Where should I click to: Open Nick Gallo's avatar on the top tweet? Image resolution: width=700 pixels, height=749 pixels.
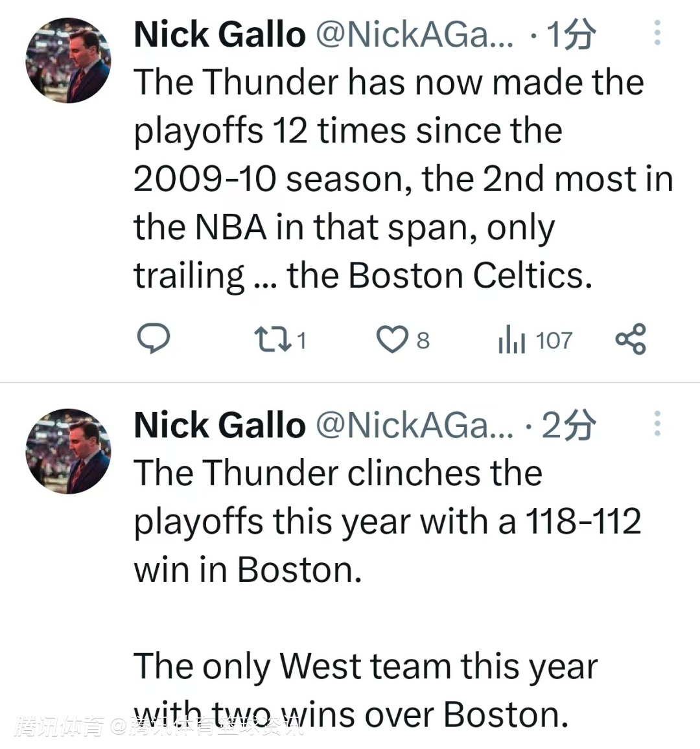pos(68,61)
